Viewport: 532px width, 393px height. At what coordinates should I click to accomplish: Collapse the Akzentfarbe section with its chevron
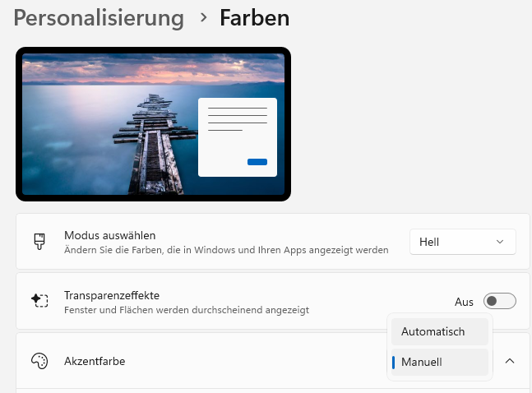tap(509, 361)
